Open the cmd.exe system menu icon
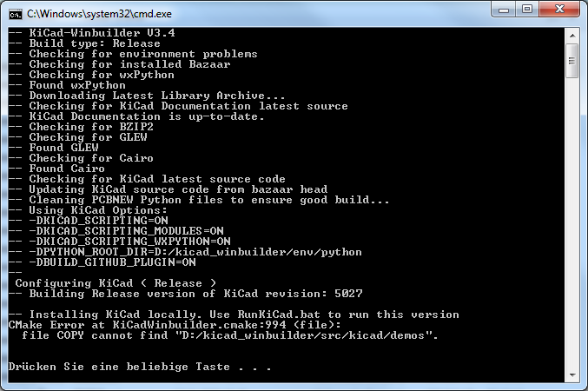Viewport: 588px width, 391px height. 16,14
